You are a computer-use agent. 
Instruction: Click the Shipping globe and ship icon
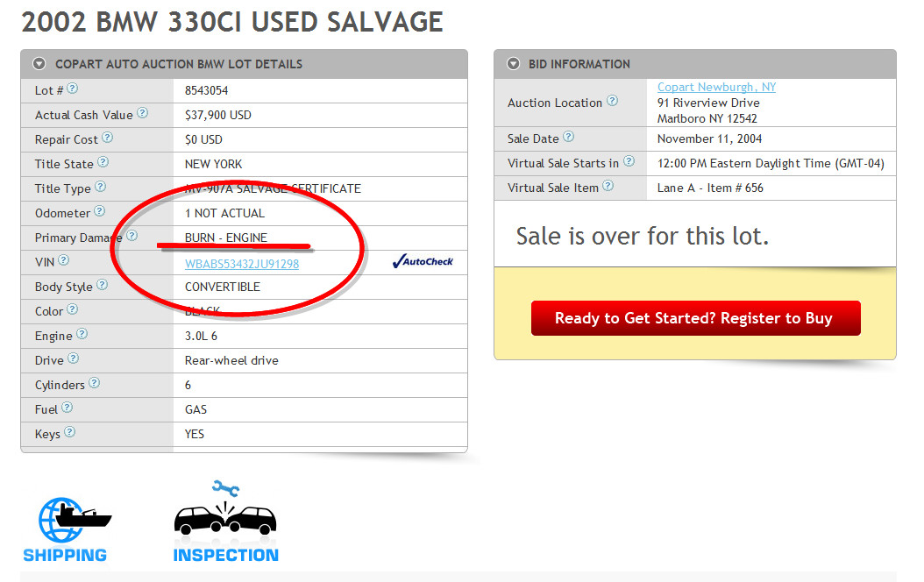pos(74,520)
